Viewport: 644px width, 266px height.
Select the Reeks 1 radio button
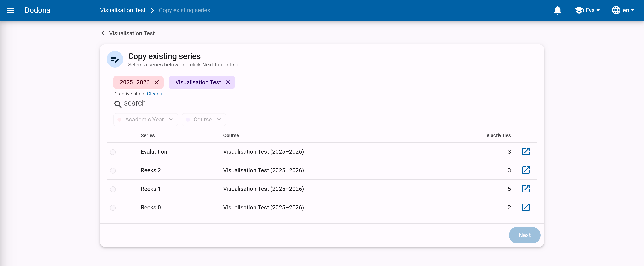coord(113,189)
